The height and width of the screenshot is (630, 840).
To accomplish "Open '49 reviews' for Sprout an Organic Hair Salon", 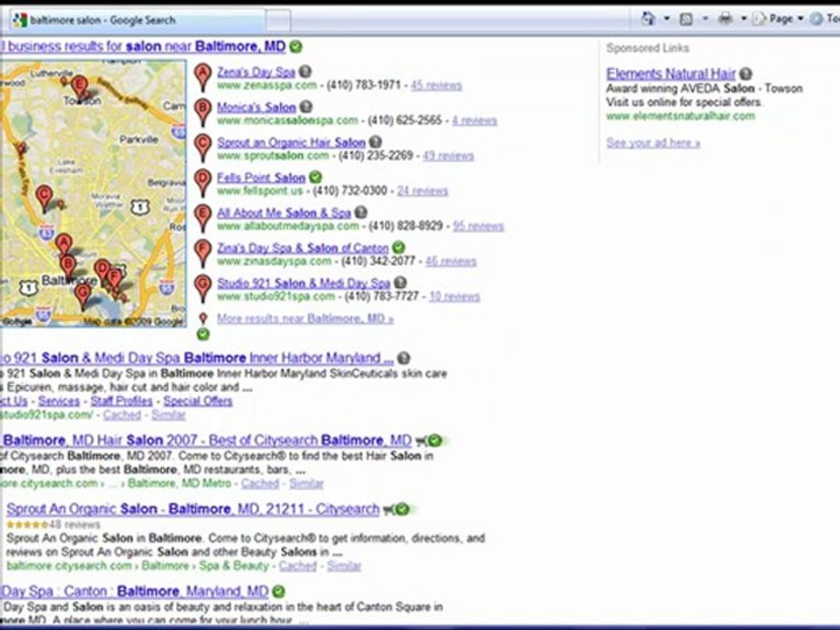I will point(448,156).
